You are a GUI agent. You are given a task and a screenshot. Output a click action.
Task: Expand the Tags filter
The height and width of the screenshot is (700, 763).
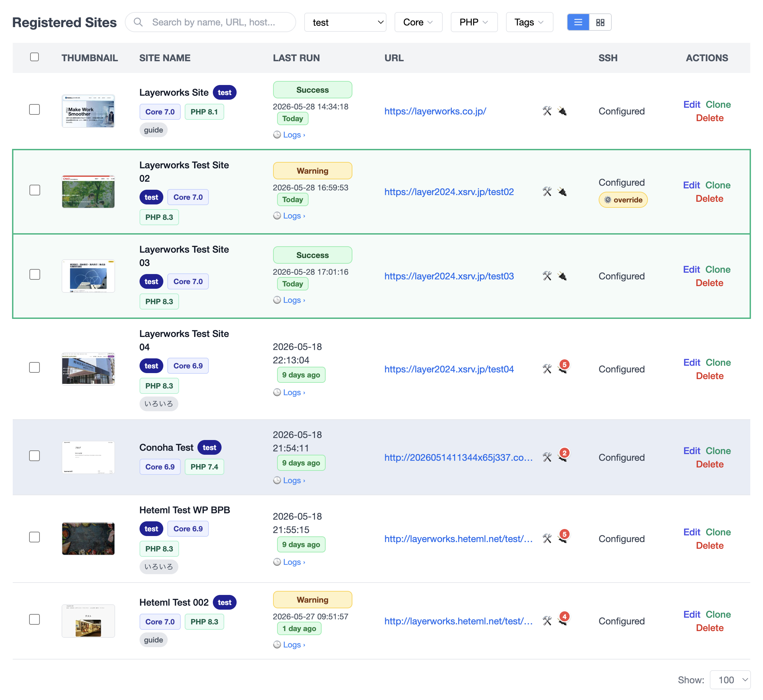[x=529, y=22]
